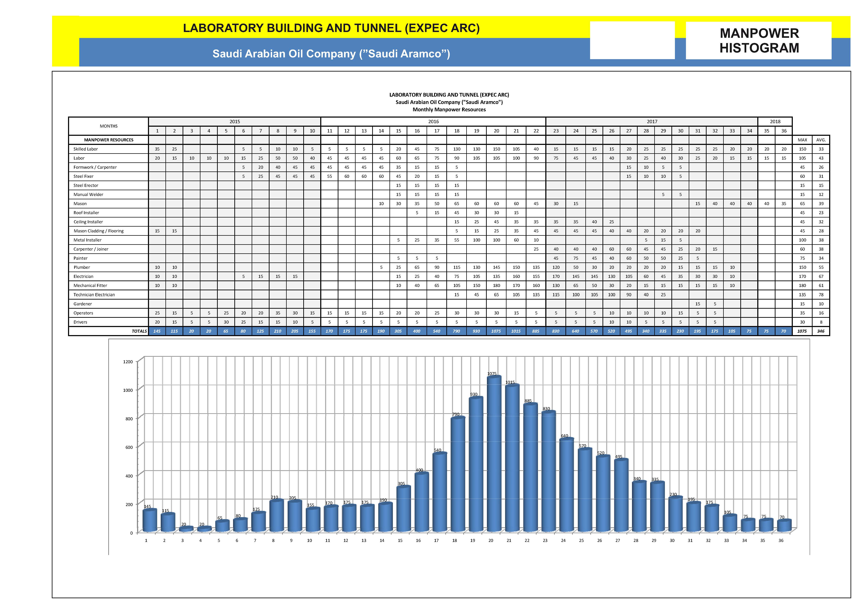This screenshot has width=868, height=614.
Task: Click 540 in the blue TOTALS row
Action: 437,331
